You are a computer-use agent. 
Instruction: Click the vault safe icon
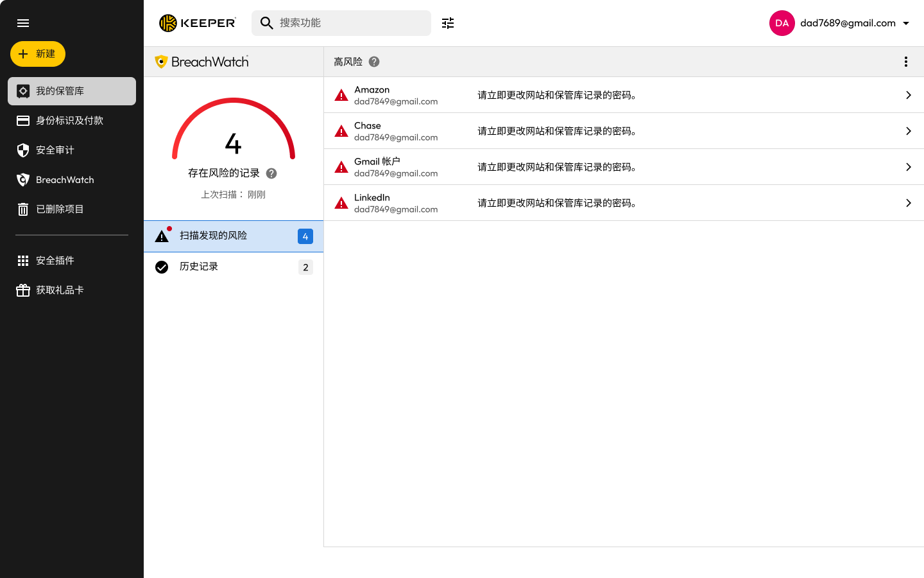(23, 91)
